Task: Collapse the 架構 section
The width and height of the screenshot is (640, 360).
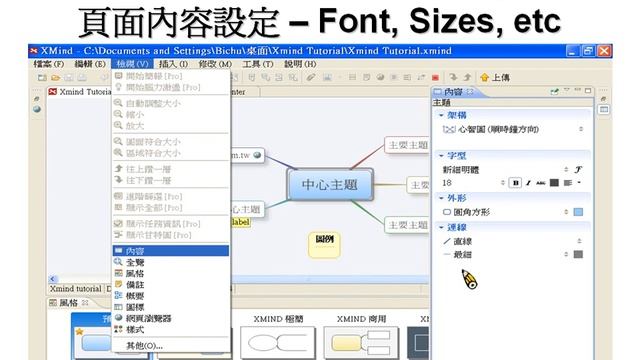Action: [441, 116]
